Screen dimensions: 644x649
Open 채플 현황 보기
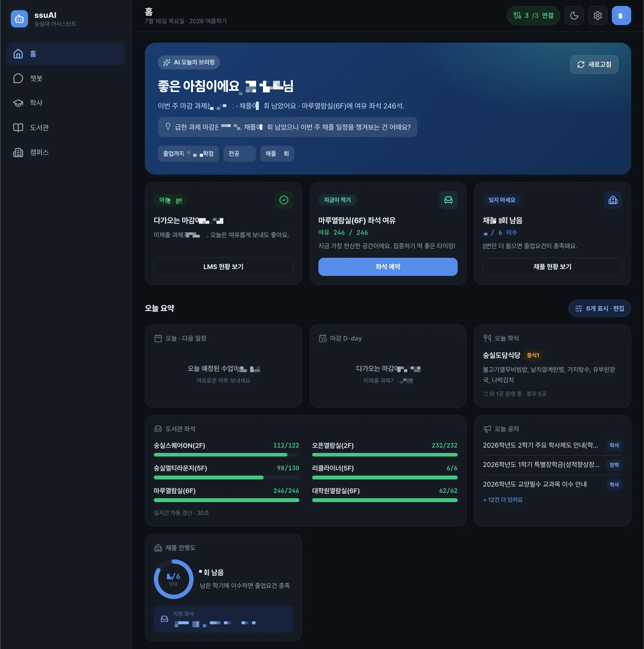pyautogui.click(x=552, y=267)
